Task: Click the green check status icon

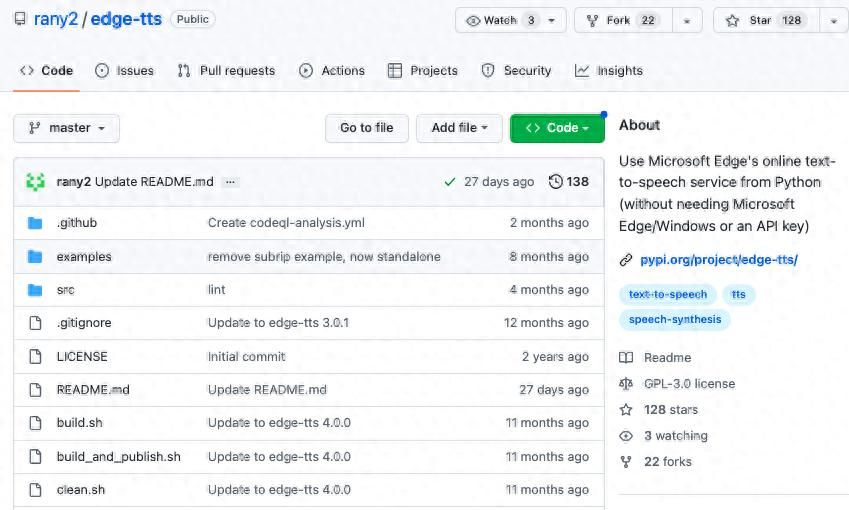Action: coord(449,182)
